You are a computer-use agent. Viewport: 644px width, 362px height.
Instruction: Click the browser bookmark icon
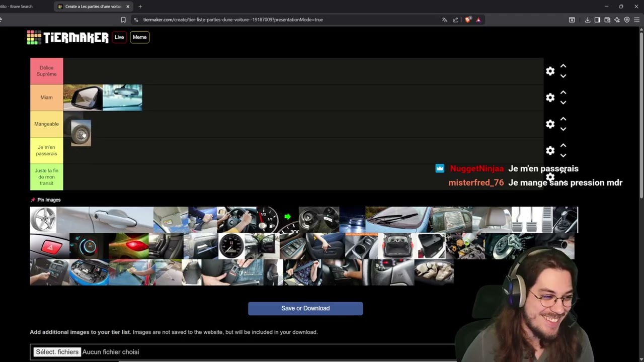[123, 20]
